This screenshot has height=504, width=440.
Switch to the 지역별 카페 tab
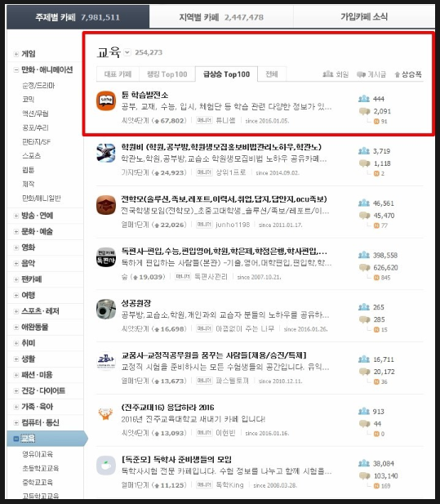(221, 17)
